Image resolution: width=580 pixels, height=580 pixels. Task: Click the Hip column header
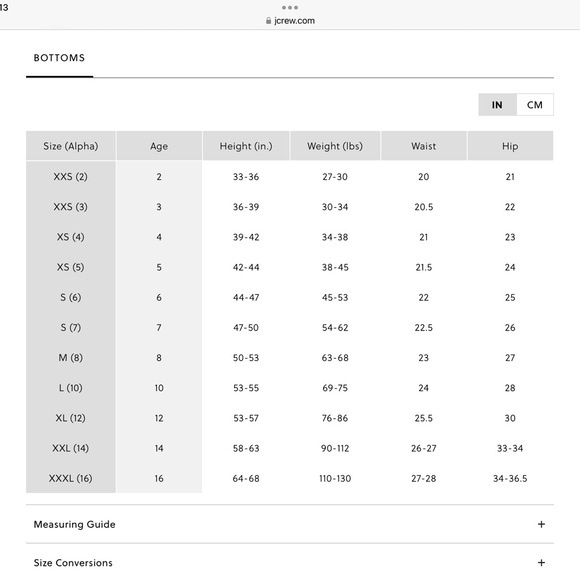coord(510,146)
